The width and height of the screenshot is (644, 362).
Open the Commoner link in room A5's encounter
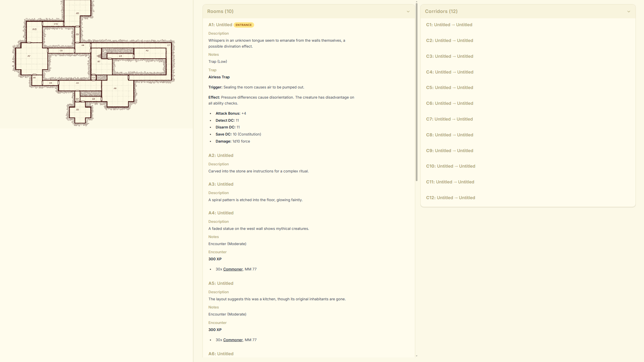(x=232, y=340)
